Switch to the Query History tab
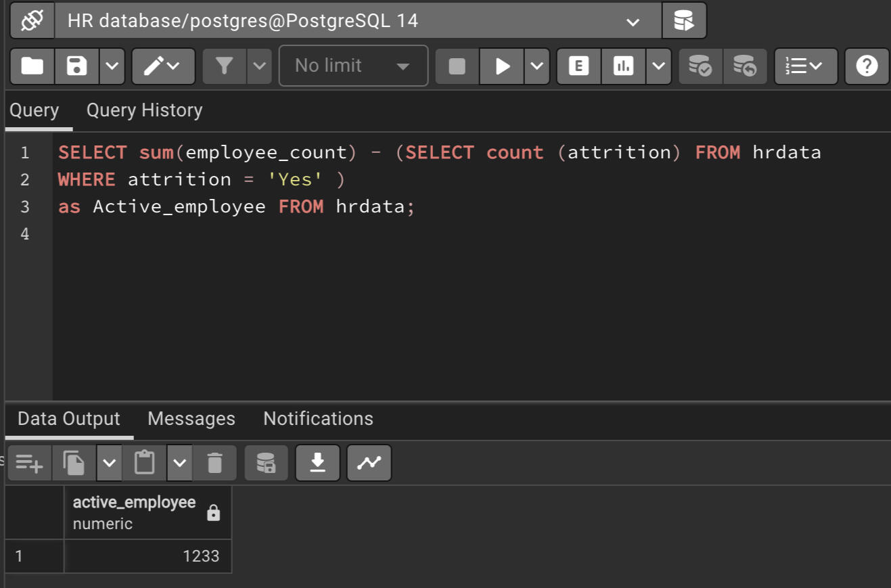891x588 pixels. coord(144,110)
